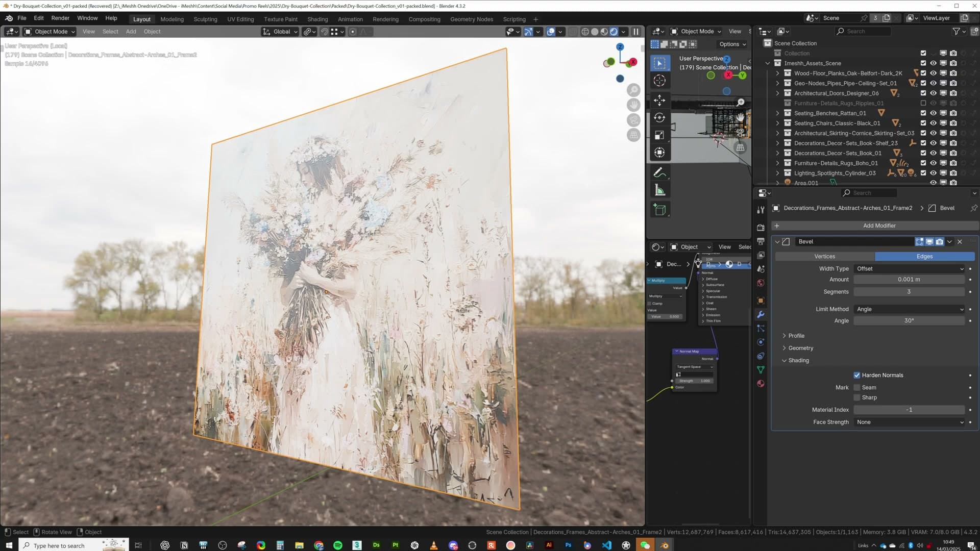This screenshot has width=980, height=551.
Task: Exclude Seating_Benches_Rattan_01 collection checkbox
Action: [923, 113]
